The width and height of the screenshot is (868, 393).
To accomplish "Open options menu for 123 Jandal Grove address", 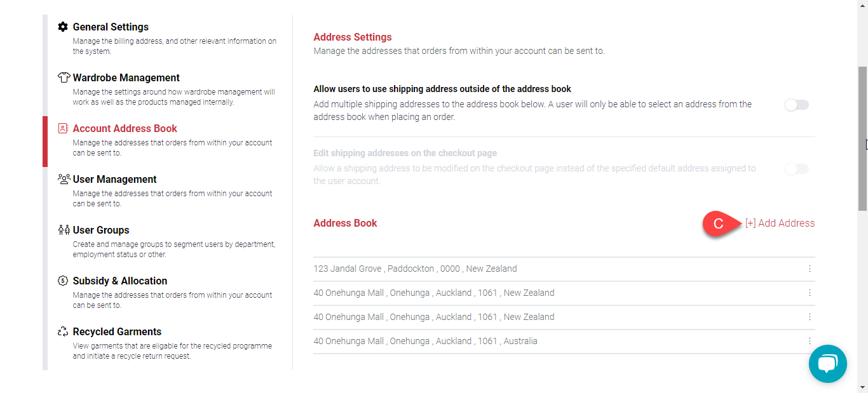I will [x=810, y=269].
